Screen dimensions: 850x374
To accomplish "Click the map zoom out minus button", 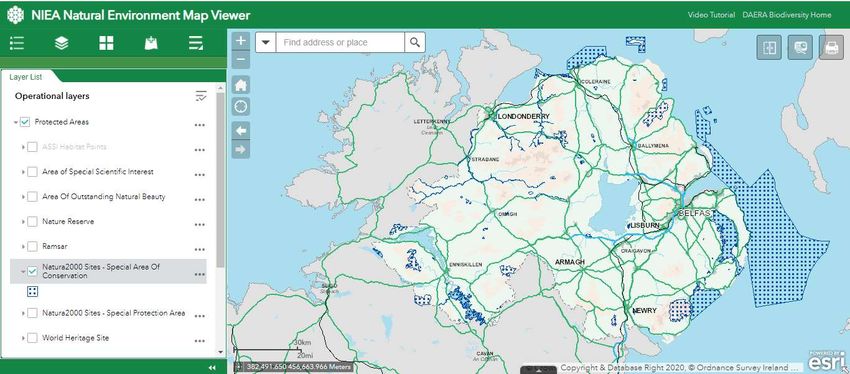I will [241, 60].
